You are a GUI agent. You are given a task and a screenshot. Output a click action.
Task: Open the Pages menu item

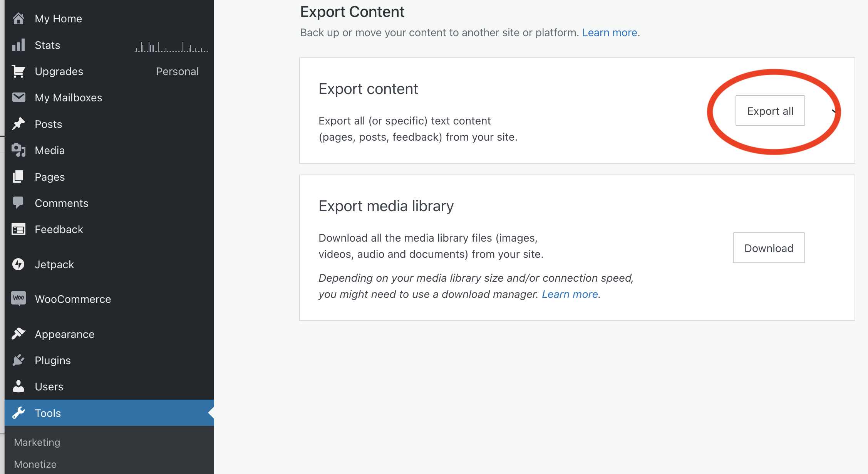[x=109, y=177]
